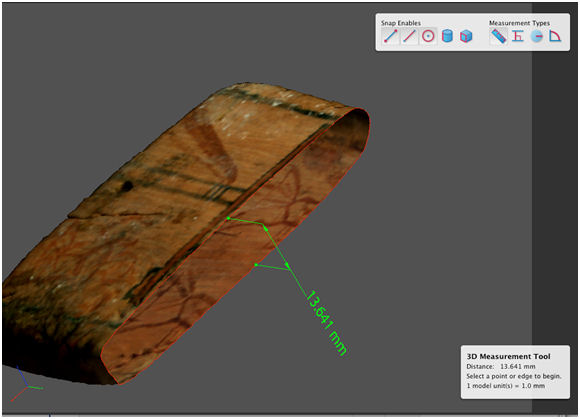580x419 pixels.
Task: Enable snap to silhouettes cylinder icon
Action: [x=447, y=36]
